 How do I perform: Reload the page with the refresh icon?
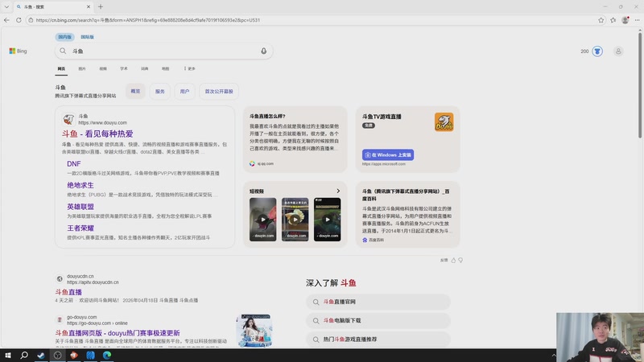click(x=19, y=19)
